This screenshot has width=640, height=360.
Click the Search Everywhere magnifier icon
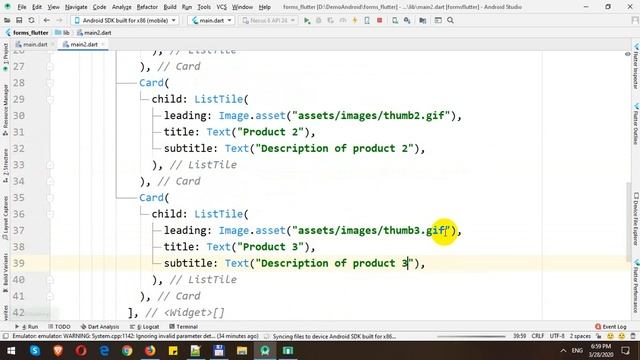click(450, 20)
